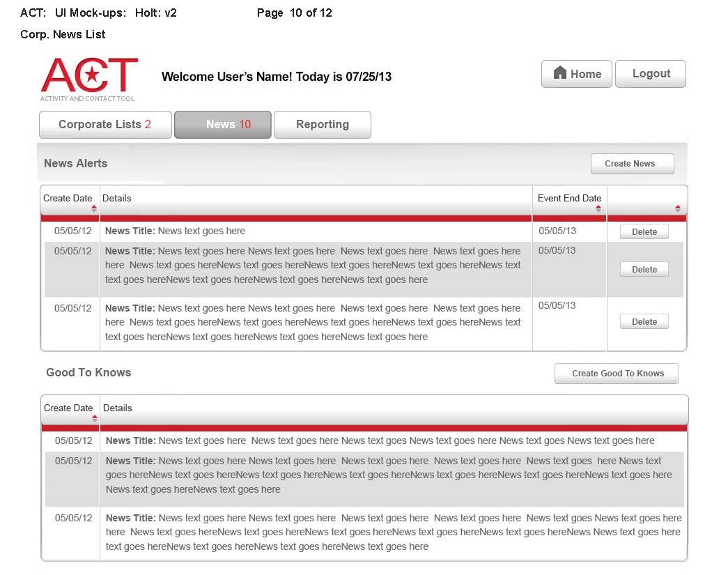Log out using the Logout button
This screenshot has width=728, height=575.
651,74
